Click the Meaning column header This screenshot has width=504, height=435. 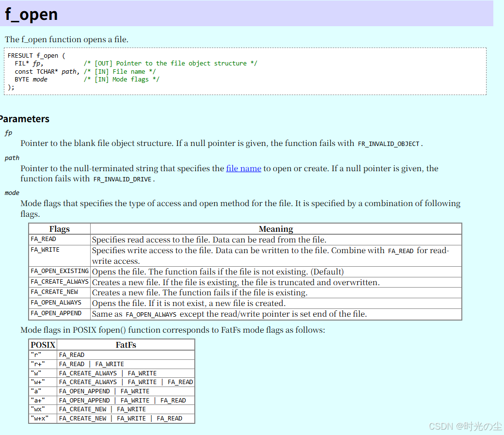coord(276,229)
